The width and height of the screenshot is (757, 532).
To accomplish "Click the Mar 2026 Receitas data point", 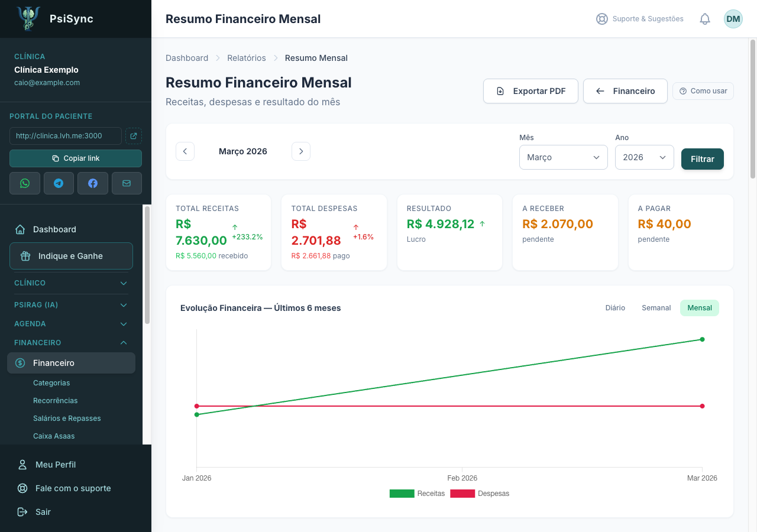I will pyautogui.click(x=702, y=339).
